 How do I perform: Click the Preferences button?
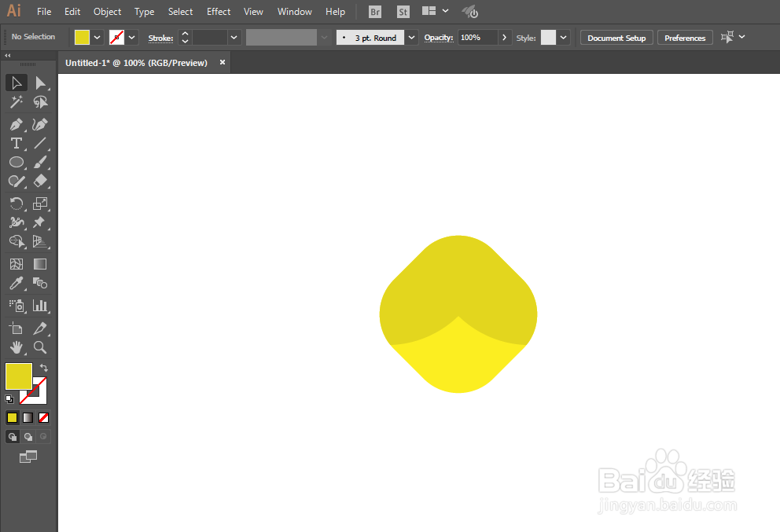685,38
